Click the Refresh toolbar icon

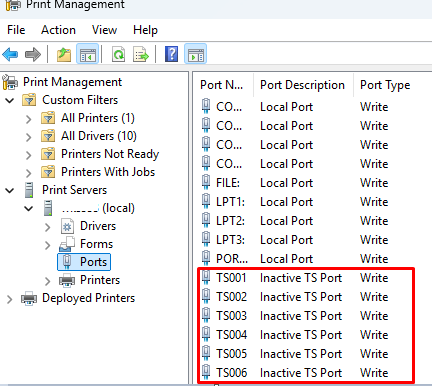pos(118,54)
